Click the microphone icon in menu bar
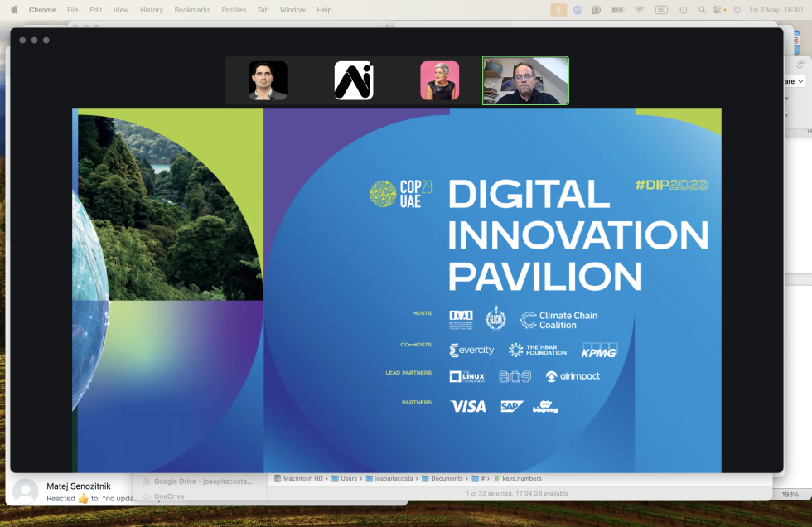 tap(559, 10)
